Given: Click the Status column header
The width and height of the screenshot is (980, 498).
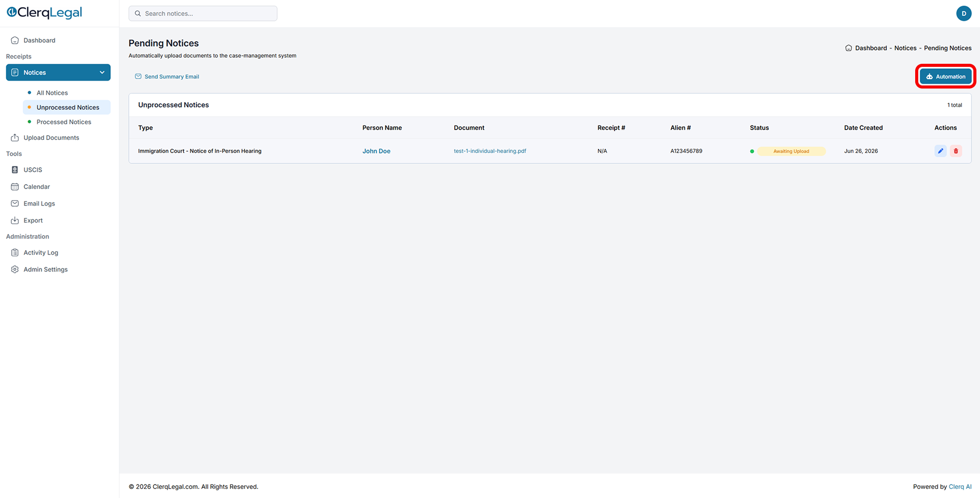Looking at the screenshot, I should (759, 128).
